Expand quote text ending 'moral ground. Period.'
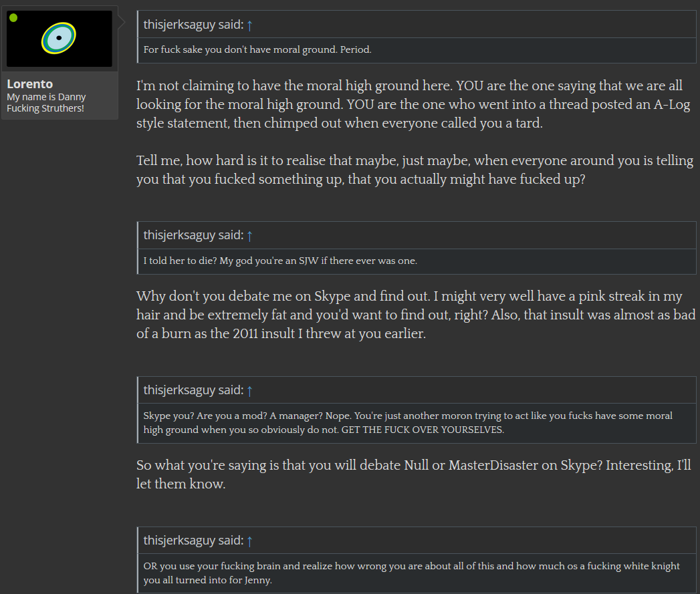Screen dimensions: 700x594 click(257, 49)
